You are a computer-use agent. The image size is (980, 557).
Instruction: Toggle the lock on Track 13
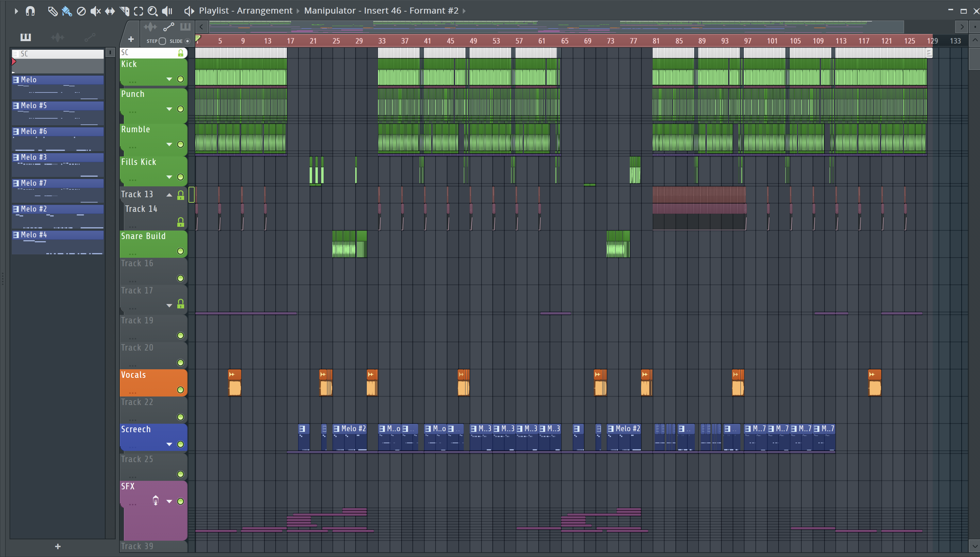click(180, 195)
